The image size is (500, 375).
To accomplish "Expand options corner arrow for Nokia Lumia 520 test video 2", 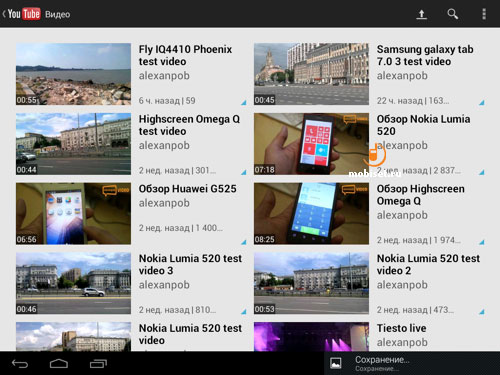I will coord(481,312).
